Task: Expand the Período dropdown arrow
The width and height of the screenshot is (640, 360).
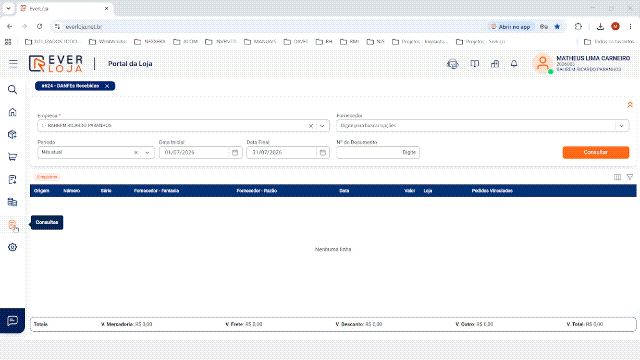Action: [x=147, y=152]
